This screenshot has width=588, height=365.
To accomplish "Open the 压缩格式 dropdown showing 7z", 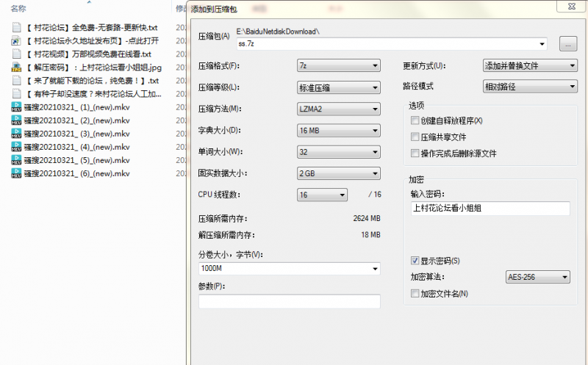I will pos(338,66).
